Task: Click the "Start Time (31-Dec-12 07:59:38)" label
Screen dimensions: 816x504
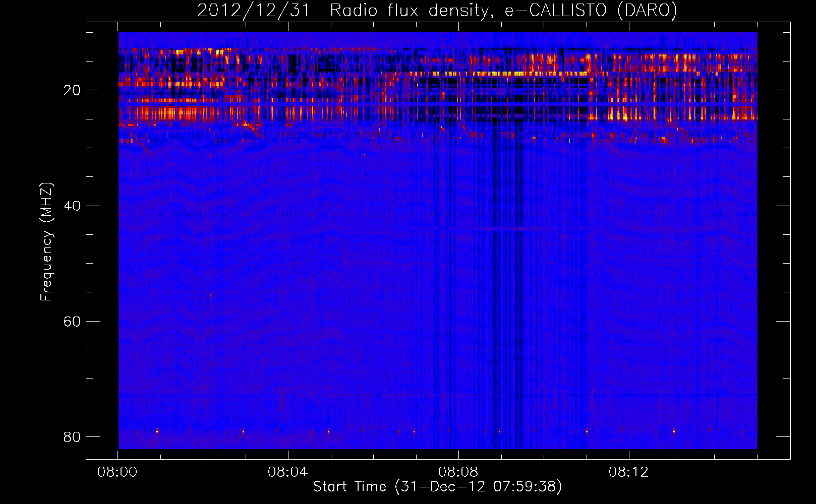Action: [437, 487]
